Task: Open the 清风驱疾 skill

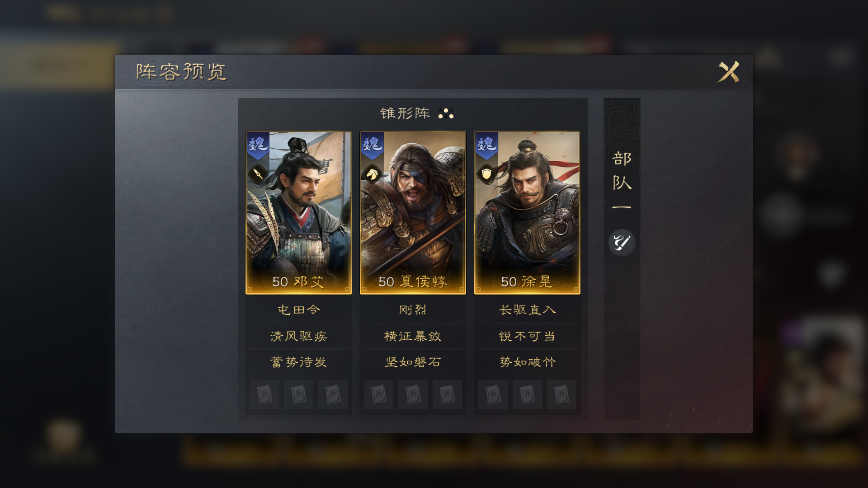Action: 298,336
